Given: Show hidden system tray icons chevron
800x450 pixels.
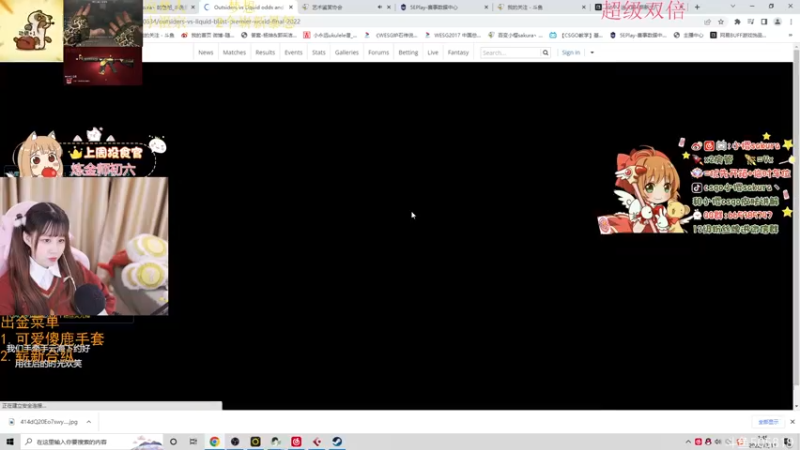Looking at the screenshot, I should [688, 442].
